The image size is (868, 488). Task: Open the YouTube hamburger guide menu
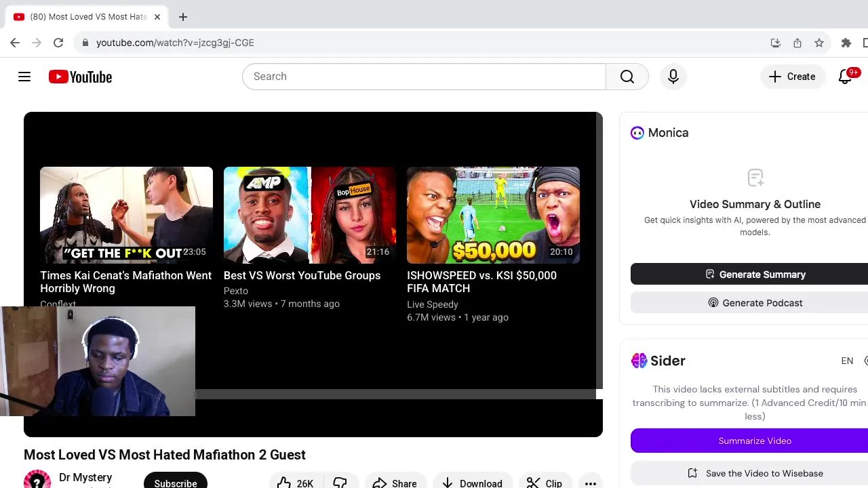coord(24,77)
